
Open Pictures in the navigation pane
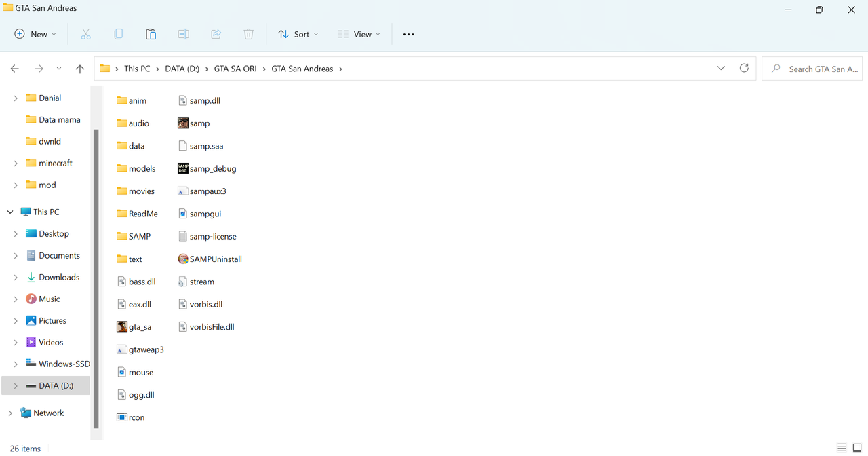point(52,320)
